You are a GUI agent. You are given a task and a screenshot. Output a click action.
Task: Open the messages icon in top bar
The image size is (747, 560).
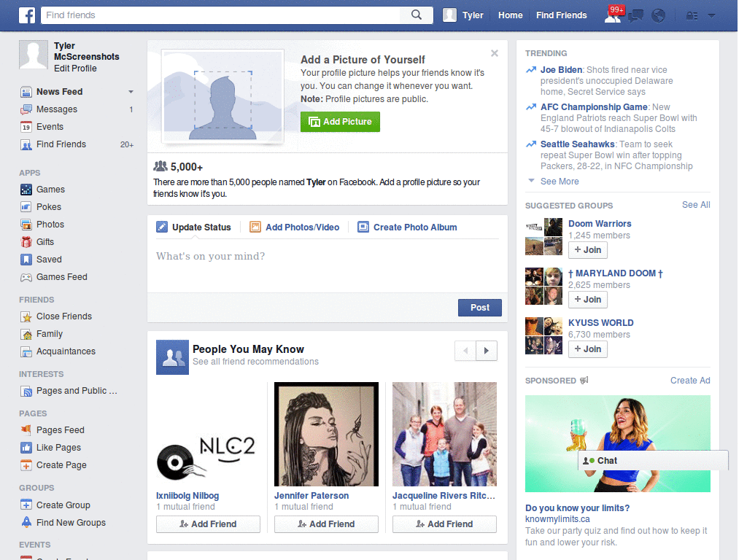(x=635, y=16)
